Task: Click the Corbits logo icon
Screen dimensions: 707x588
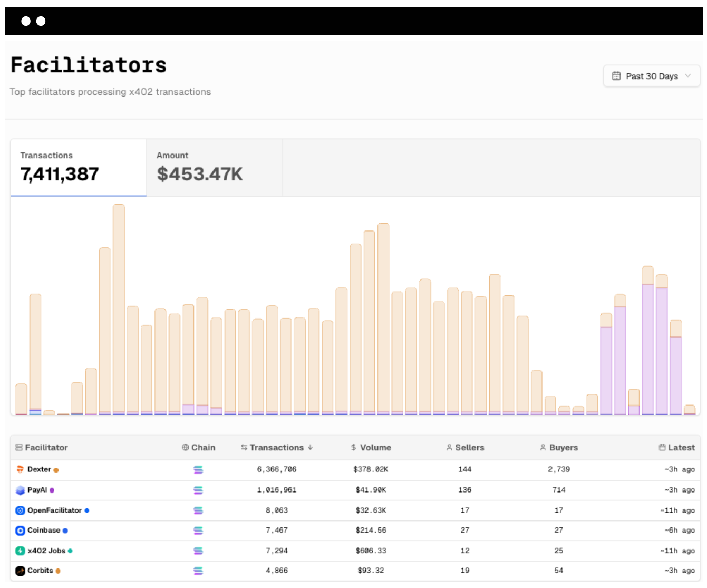Action: [x=20, y=571]
